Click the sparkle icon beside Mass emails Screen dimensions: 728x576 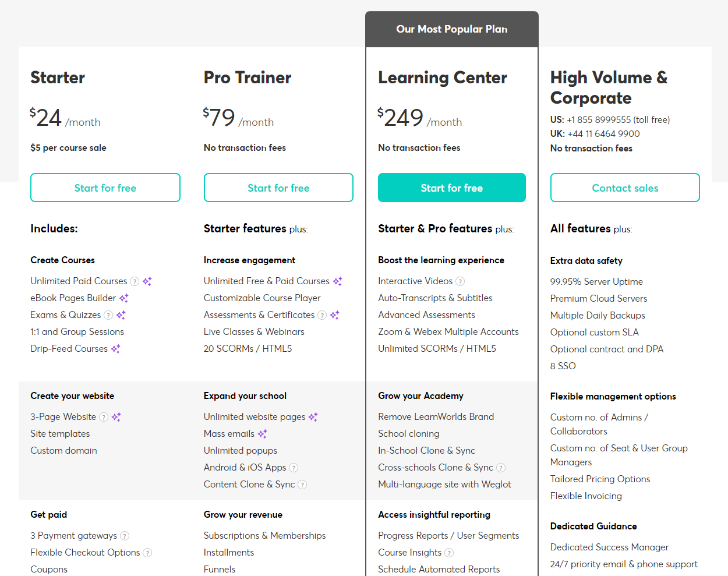pyautogui.click(x=263, y=433)
